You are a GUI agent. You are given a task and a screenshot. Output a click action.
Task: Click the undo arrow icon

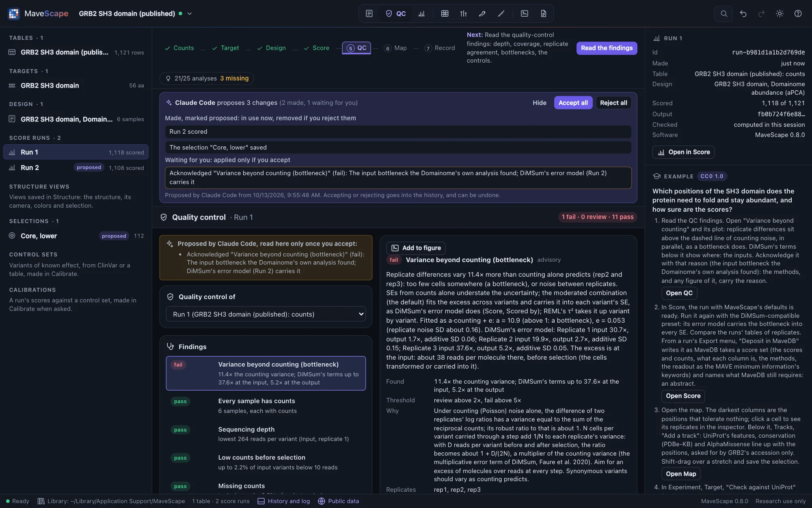(x=743, y=13)
